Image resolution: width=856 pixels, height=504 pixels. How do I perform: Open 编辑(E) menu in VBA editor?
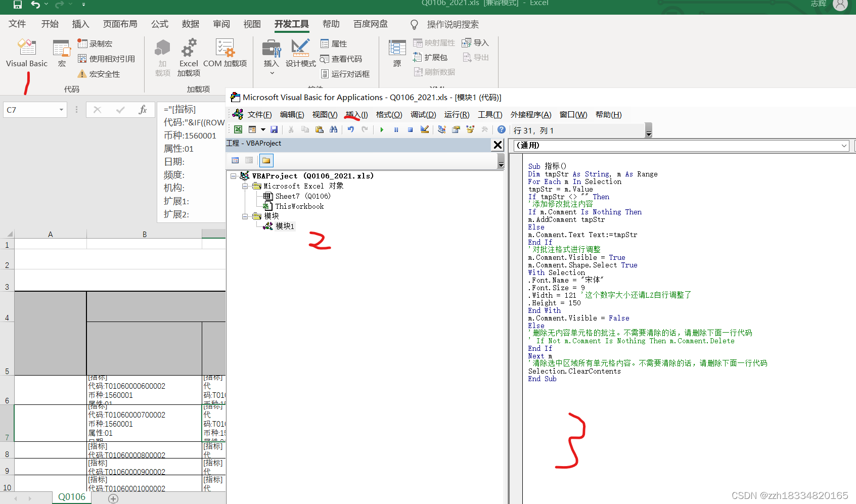point(292,115)
